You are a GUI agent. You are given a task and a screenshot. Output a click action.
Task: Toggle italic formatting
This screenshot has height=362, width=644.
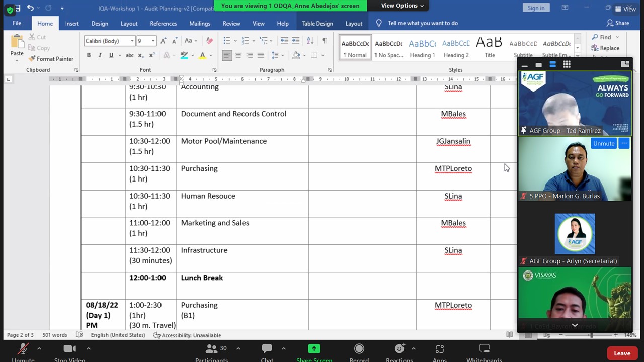[100, 55]
